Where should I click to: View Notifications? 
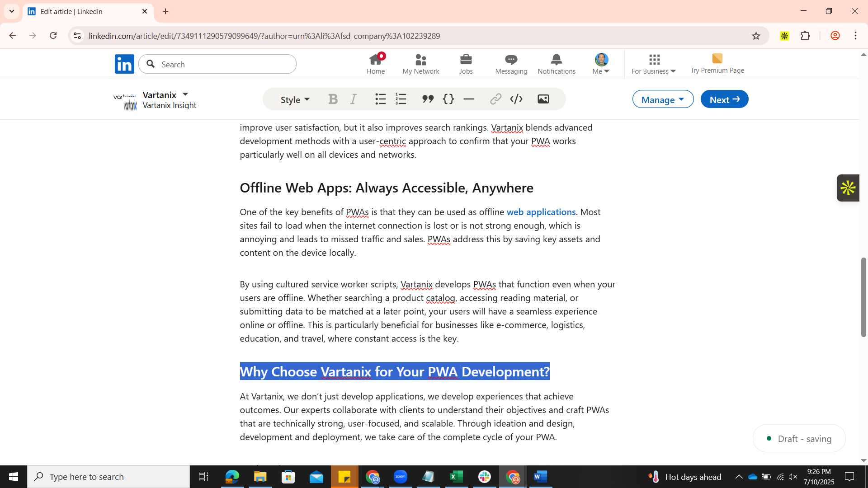pos(557,64)
